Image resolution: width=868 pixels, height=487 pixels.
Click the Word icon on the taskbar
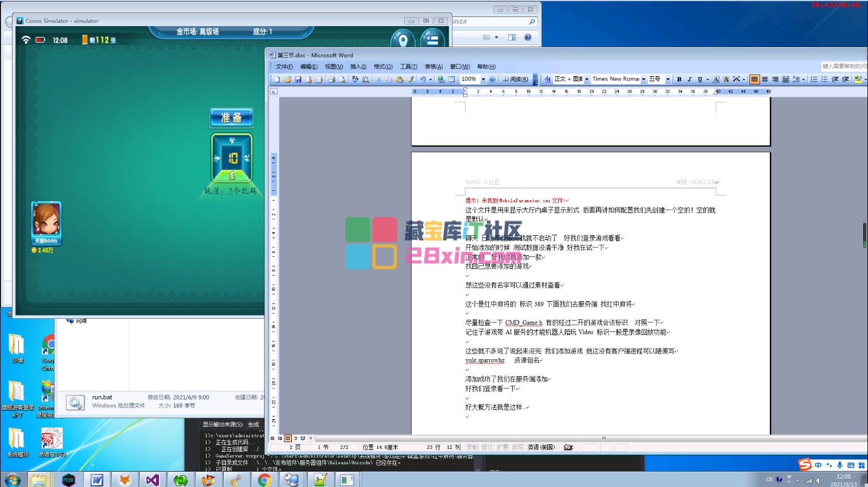click(97, 480)
